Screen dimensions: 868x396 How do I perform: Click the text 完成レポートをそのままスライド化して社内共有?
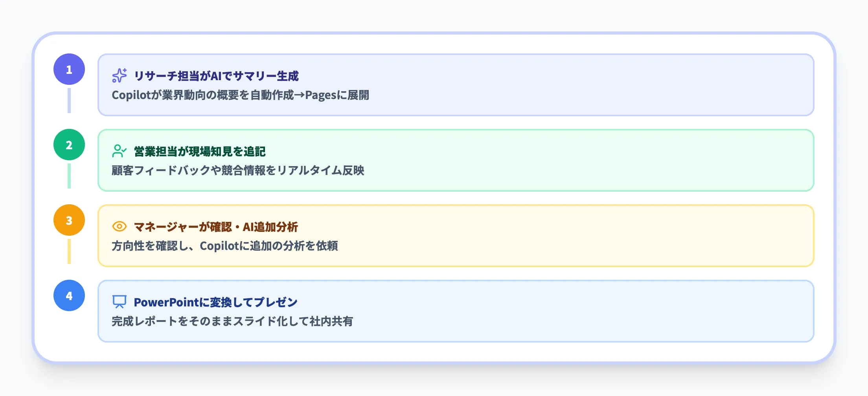tap(232, 321)
